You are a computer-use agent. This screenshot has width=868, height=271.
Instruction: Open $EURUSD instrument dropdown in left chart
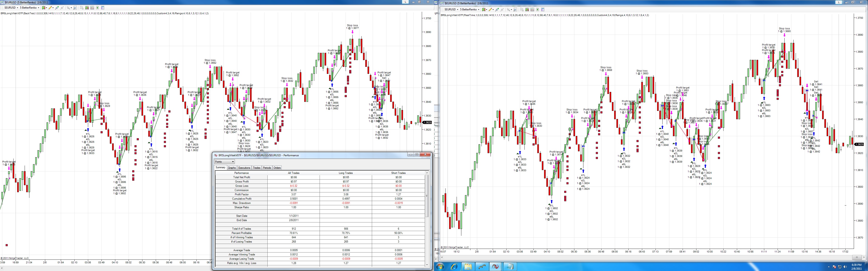point(11,8)
